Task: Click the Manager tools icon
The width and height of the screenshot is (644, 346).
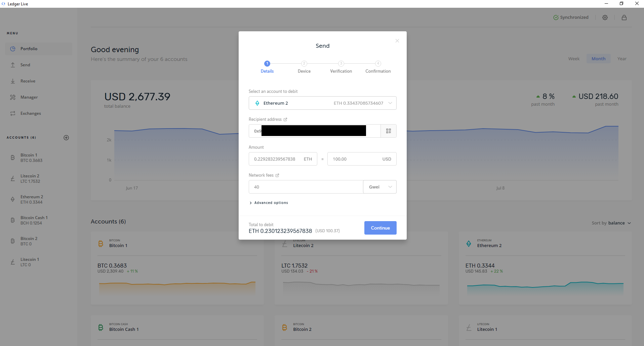Action: tap(13, 97)
